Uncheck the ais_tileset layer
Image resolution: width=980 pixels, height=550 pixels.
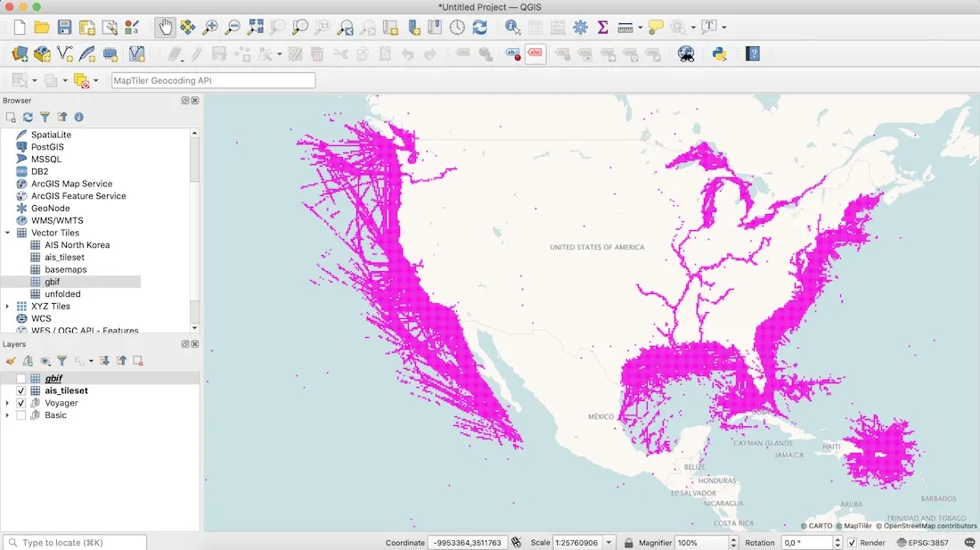coord(21,390)
